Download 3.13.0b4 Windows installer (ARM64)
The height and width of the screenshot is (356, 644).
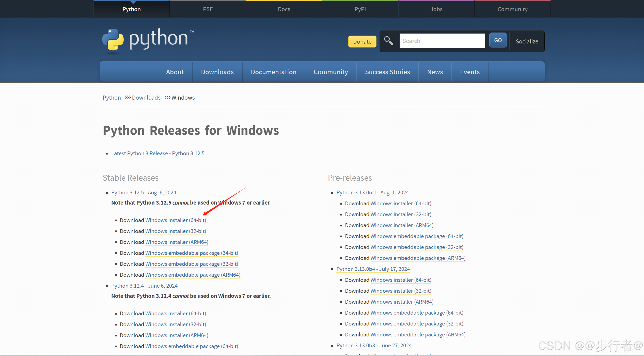[x=402, y=302]
